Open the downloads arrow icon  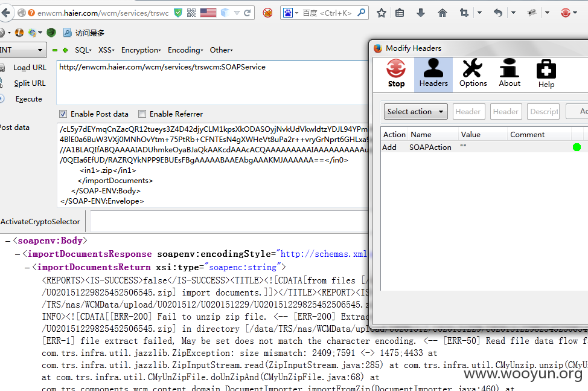click(x=421, y=13)
